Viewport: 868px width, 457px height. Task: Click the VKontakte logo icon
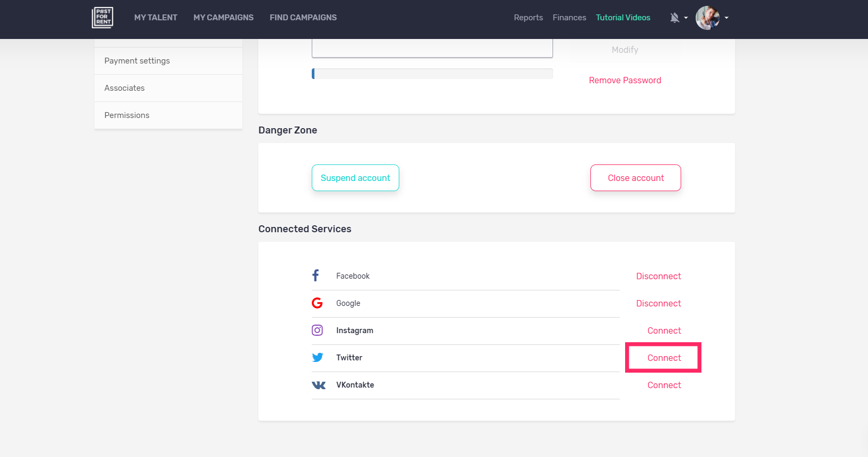pos(319,385)
